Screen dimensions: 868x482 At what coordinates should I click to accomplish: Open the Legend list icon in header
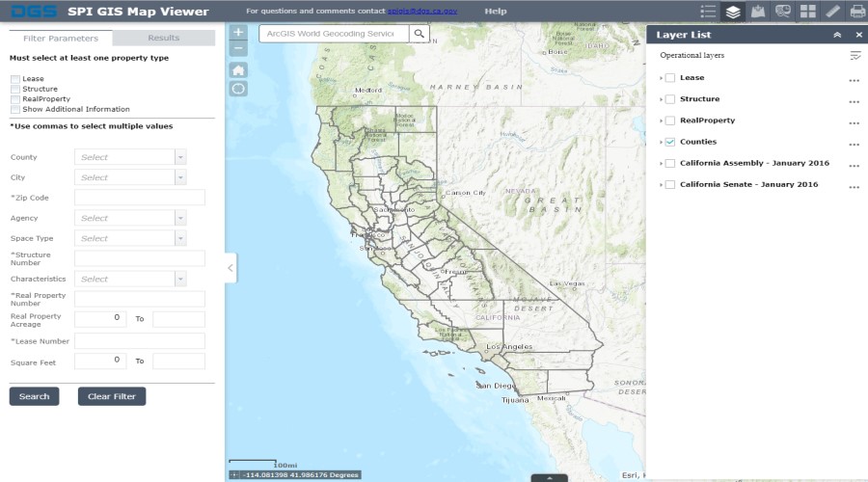[x=709, y=12]
